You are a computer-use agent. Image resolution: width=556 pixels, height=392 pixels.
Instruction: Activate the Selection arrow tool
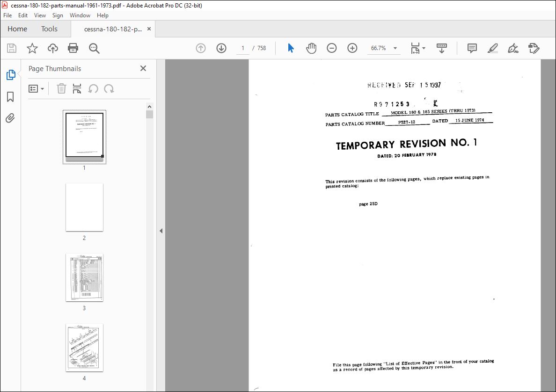coord(291,48)
